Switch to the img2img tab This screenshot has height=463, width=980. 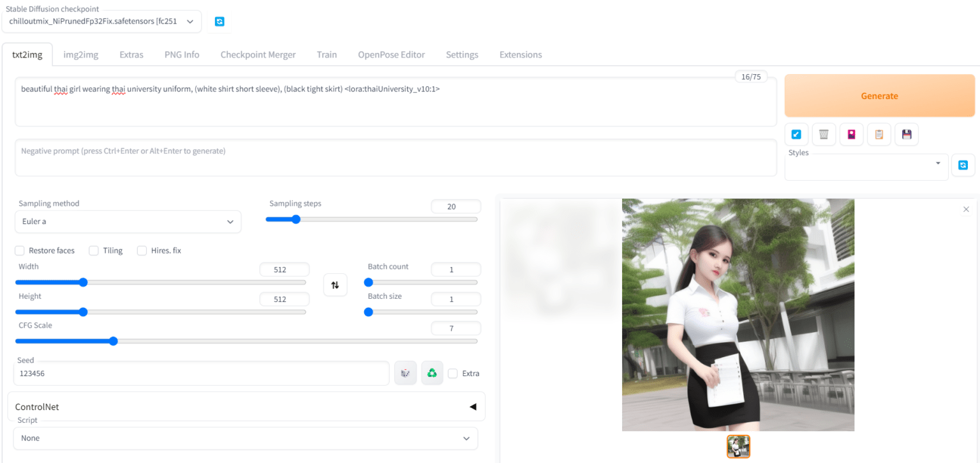pyautogui.click(x=81, y=54)
